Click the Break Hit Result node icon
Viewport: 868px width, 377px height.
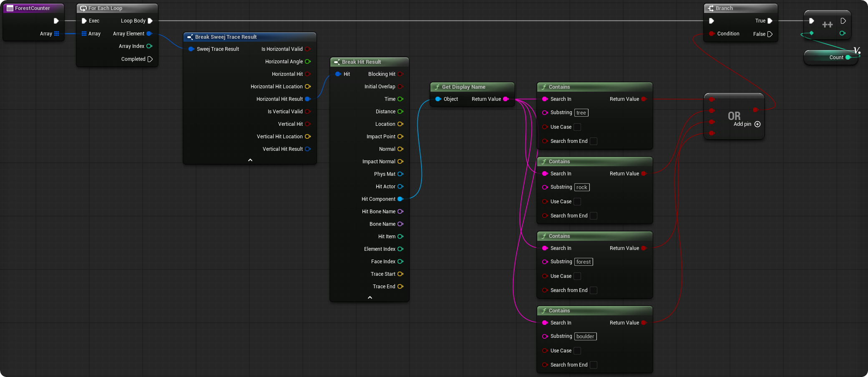pyautogui.click(x=337, y=62)
